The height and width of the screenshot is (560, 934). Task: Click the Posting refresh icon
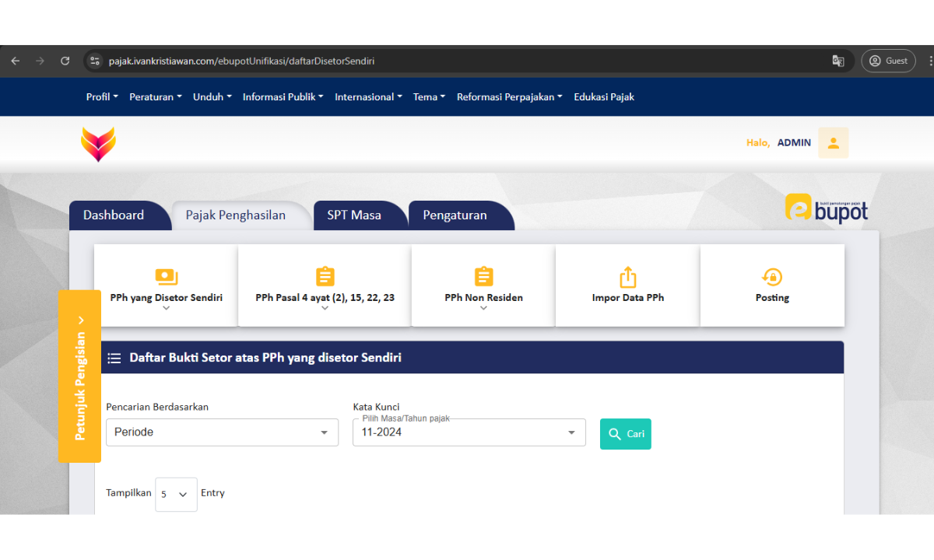(x=772, y=277)
